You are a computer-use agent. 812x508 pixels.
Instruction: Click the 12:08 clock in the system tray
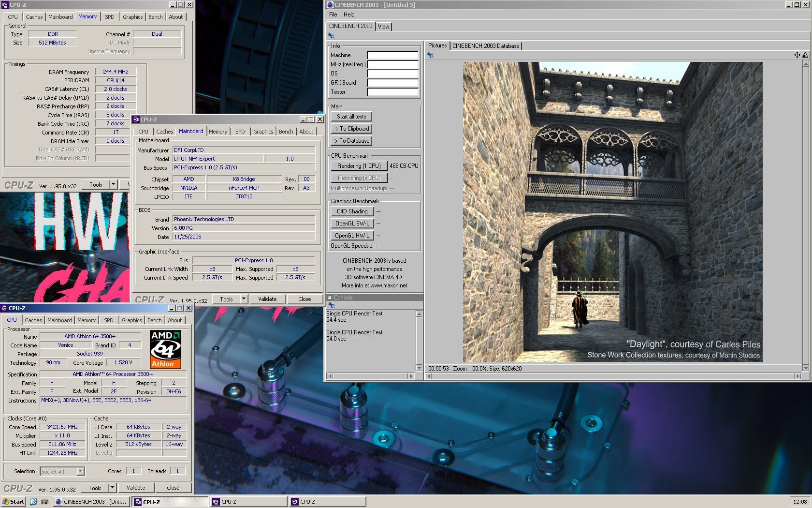(800, 502)
